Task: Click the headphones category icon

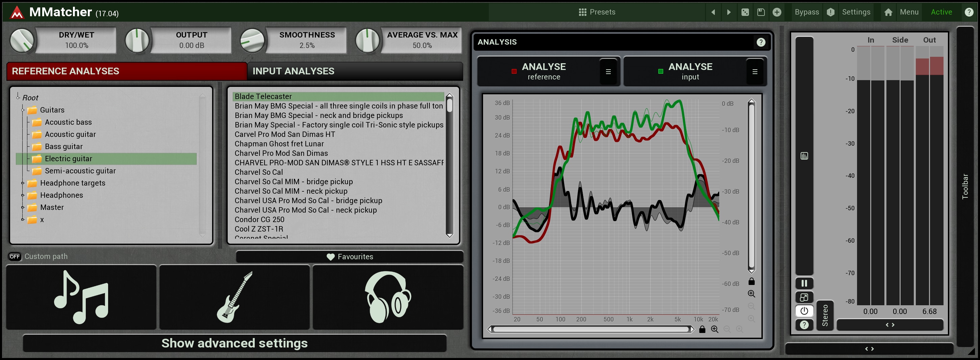Action: click(387, 297)
